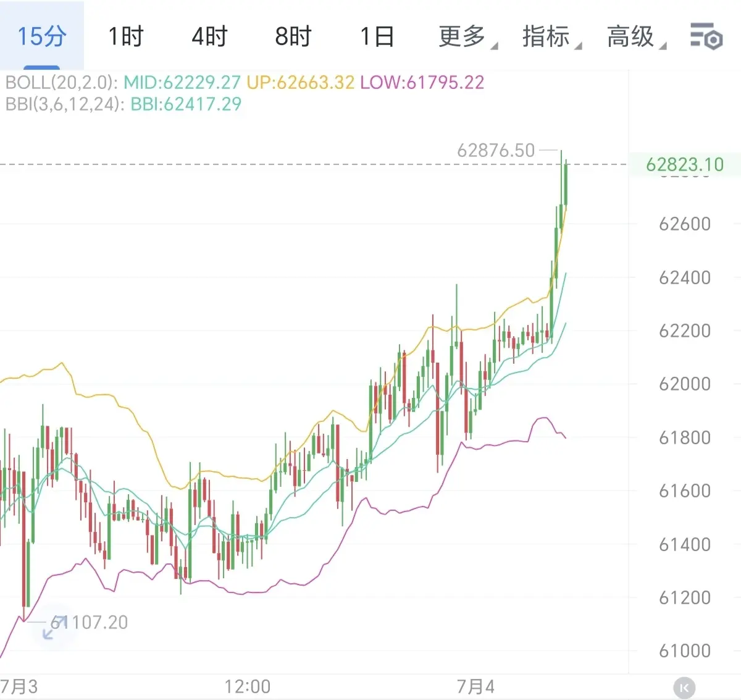This screenshot has width=741, height=700.
Task: Click the 62400 price axis label
Action: pos(685,277)
